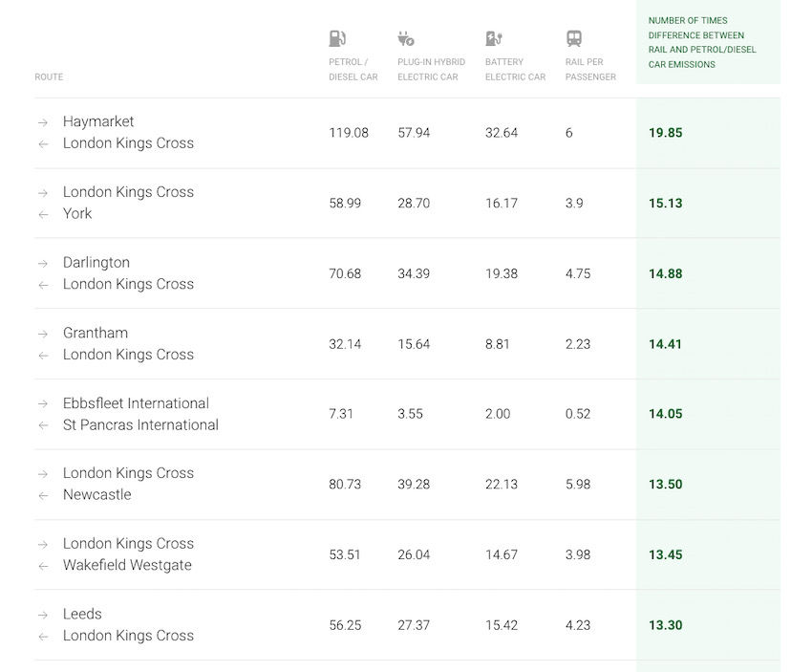Screen dimensions: 812x672
Task: Click left arrow beside York
Action: click(x=43, y=214)
